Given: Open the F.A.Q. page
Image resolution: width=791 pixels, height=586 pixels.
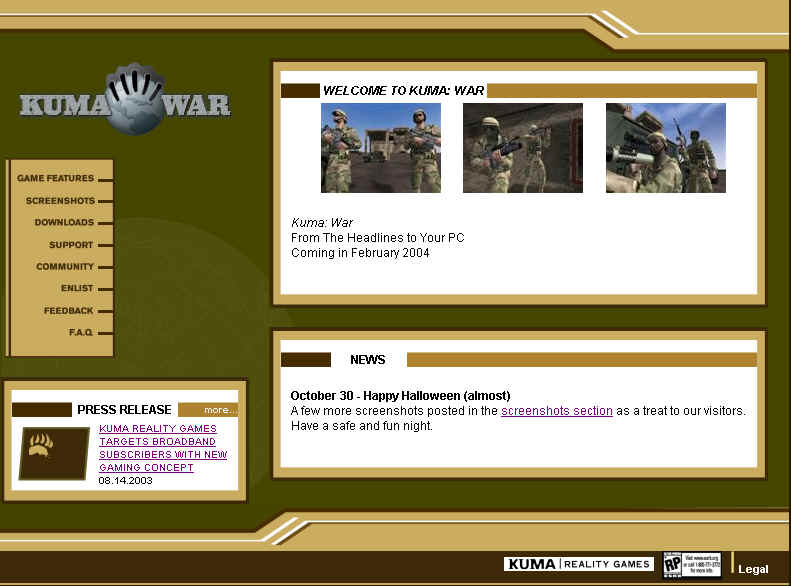Looking at the screenshot, I should point(81,333).
